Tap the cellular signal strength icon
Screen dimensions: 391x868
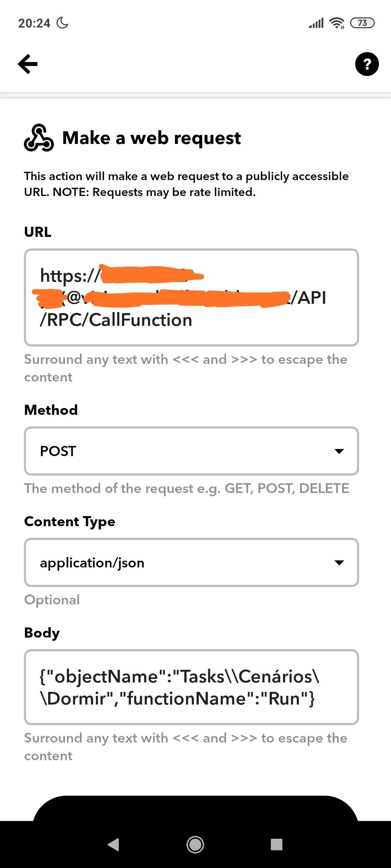point(316,23)
